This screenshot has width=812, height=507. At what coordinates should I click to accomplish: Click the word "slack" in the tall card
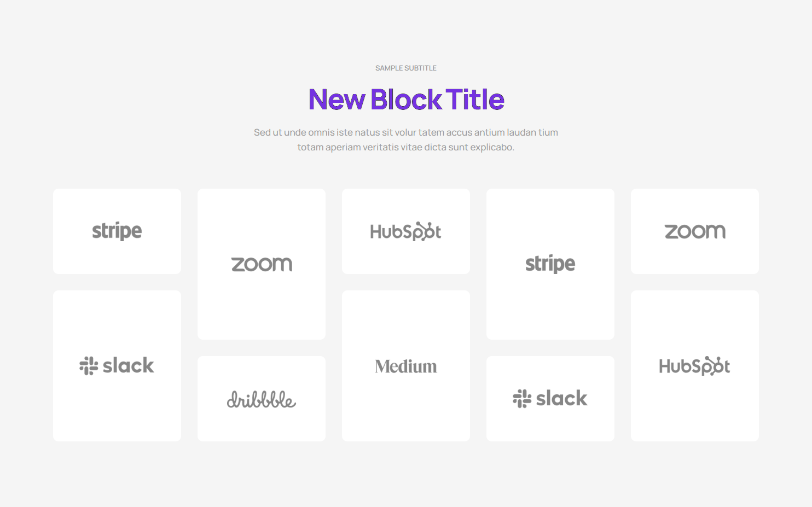[129, 365]
